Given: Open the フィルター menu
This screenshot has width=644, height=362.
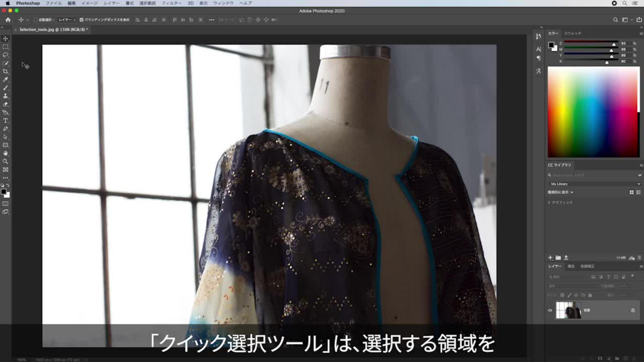Looking at the screenshot, I should (172, 3).
